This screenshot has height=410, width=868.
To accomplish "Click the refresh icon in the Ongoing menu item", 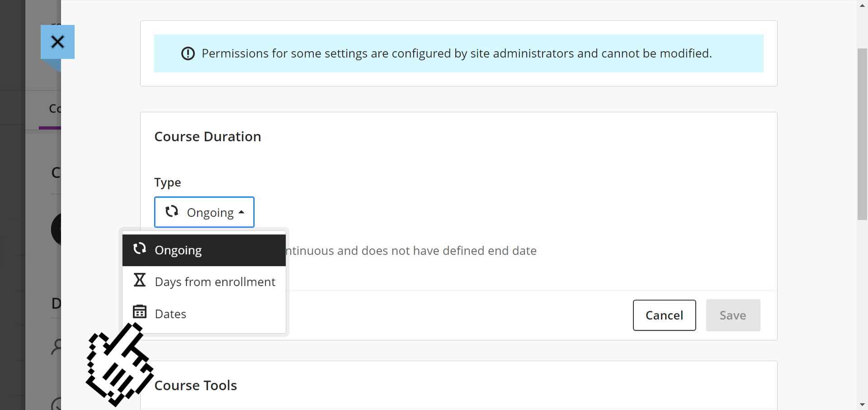I will (x=140, y=248).
